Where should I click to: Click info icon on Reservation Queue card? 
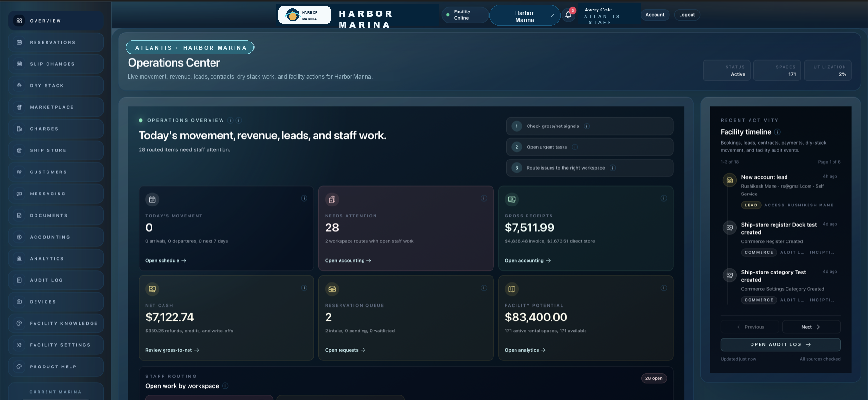(x=484, y=288)
